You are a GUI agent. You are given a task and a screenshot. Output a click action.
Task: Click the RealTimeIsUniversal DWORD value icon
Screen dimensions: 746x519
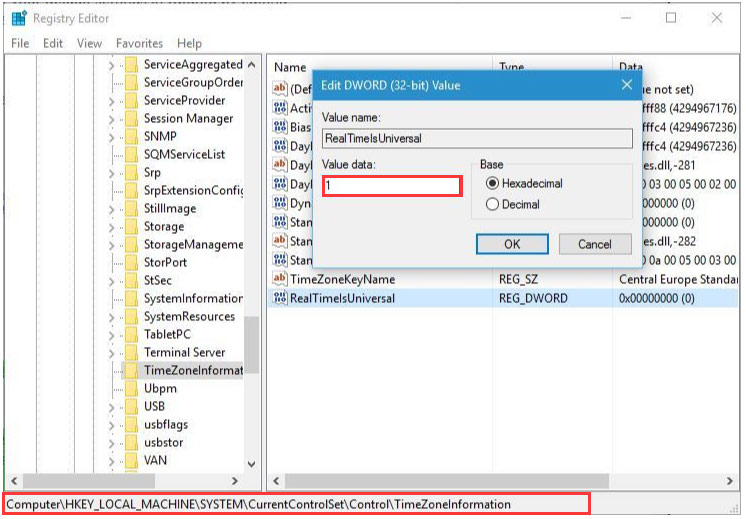coord(280,298)
